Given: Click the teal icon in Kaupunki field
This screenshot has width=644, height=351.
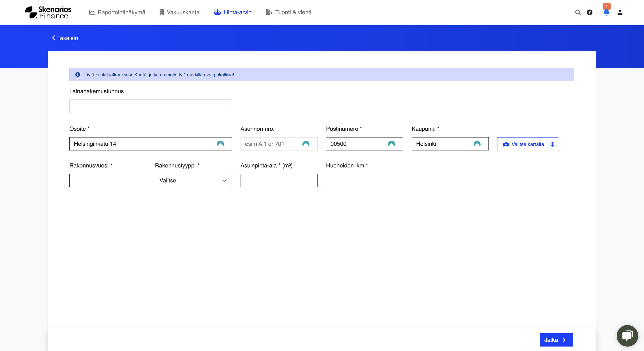Looking at the screenshot, I should click(x=477, y=144).
